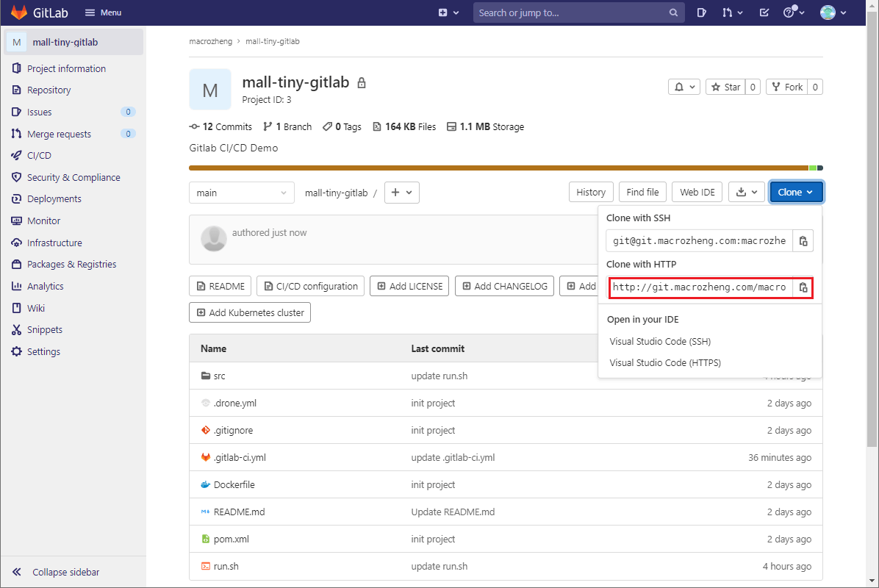This screenshot has height=588, width=879.
Task: Open Security & Compliance in sidebar
Action: pyautogui.click(x=73, y=177)
